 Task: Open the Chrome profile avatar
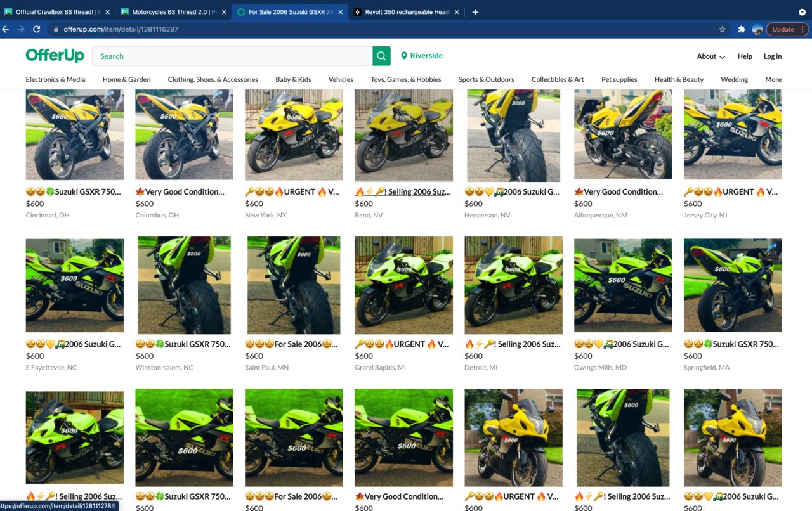point(757,29)
